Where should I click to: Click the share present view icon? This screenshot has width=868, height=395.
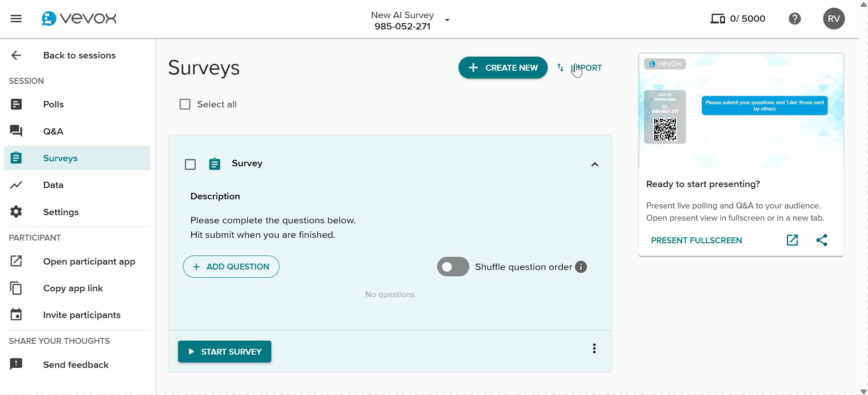click(822, 240)
